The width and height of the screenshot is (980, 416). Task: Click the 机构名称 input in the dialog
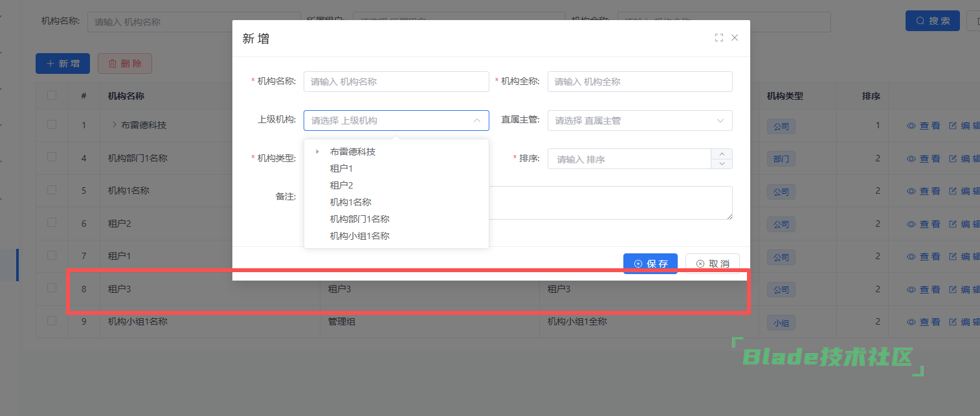click(x=396, y=82)
